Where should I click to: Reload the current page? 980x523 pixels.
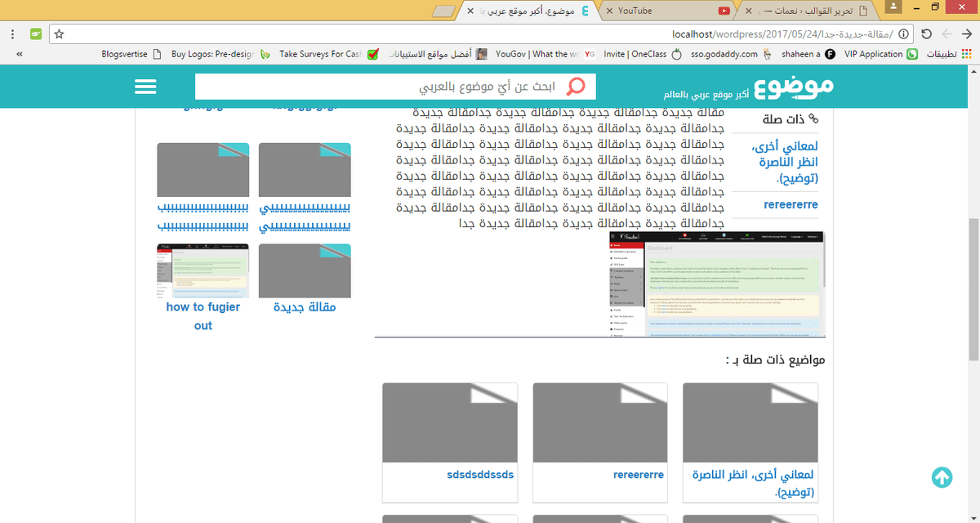click(926, 34)
